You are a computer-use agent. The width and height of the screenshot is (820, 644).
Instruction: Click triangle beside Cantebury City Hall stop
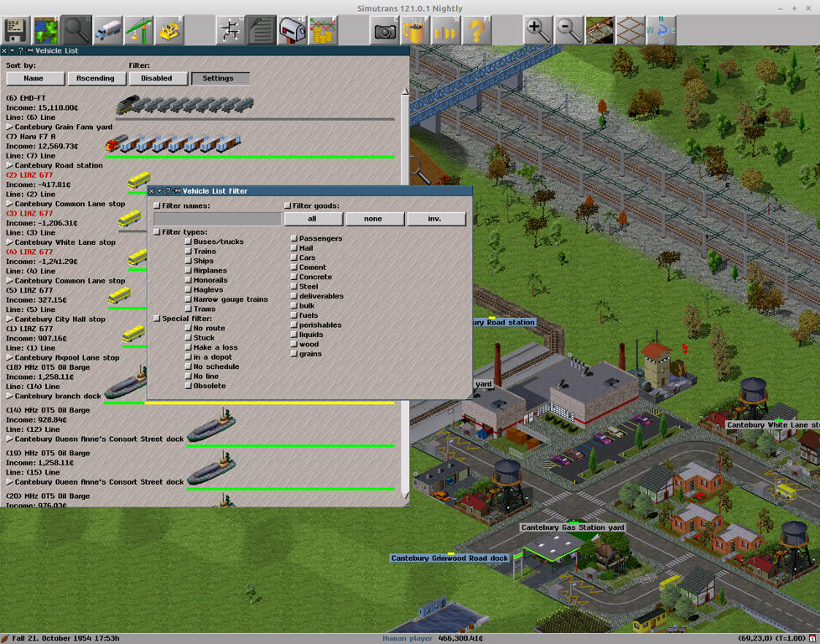pyautogui.click(x=9, y=319)
